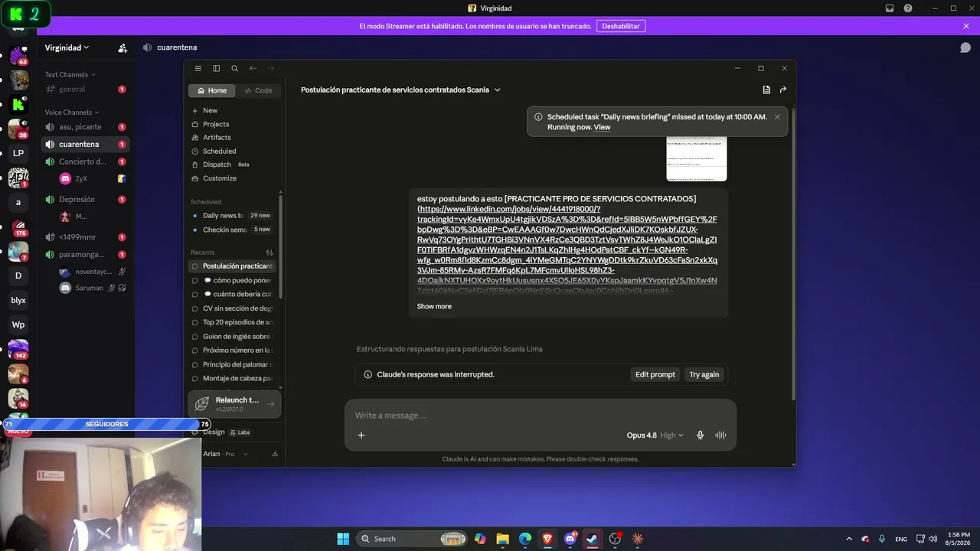
Task: Switch to the Home tab
Action: point(212,90)
